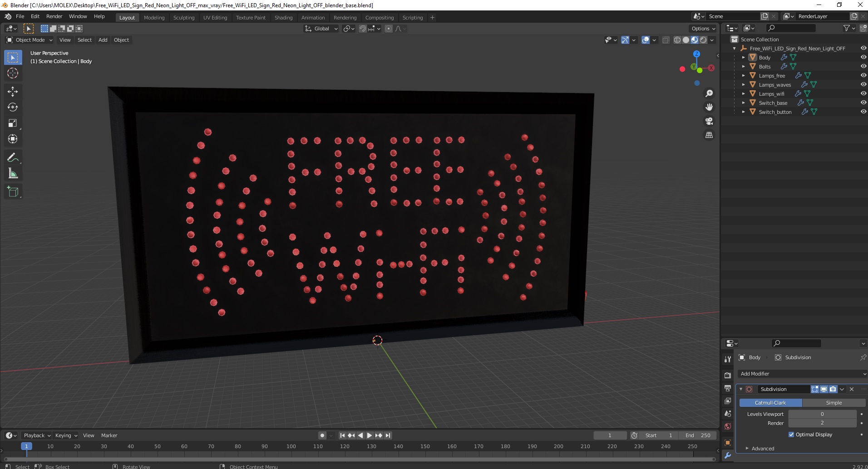Switch to rendered viewport shading
This screenshot has height=469, width=868.
(703, 40)
